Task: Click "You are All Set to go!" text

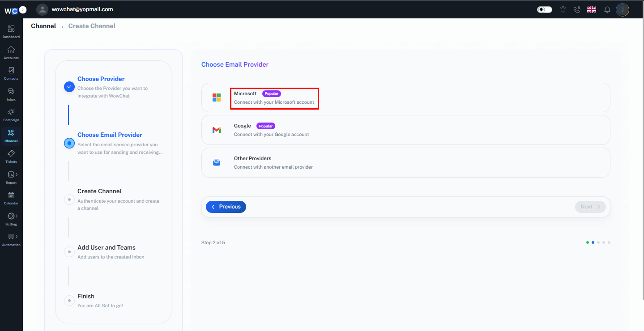Action: tap(100, 306)
